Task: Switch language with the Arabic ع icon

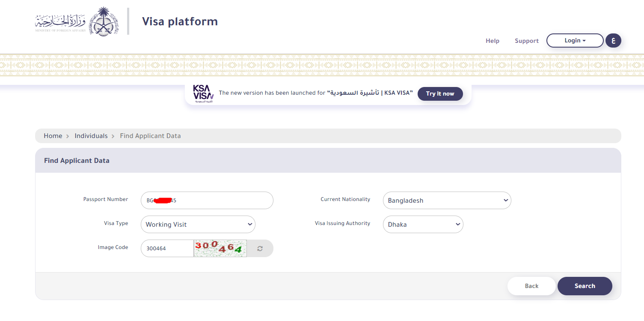Action: pos(613,41)
